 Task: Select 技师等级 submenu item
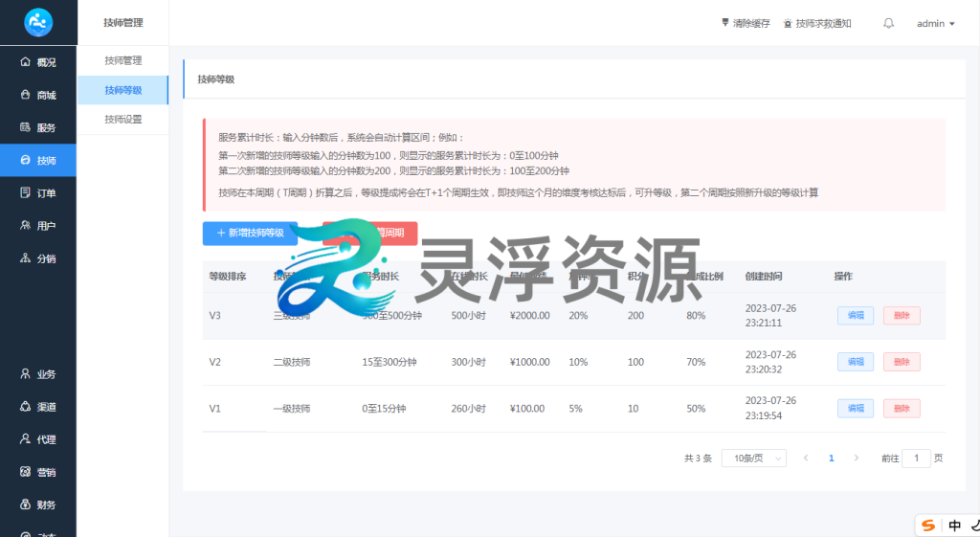pos(123,90)
